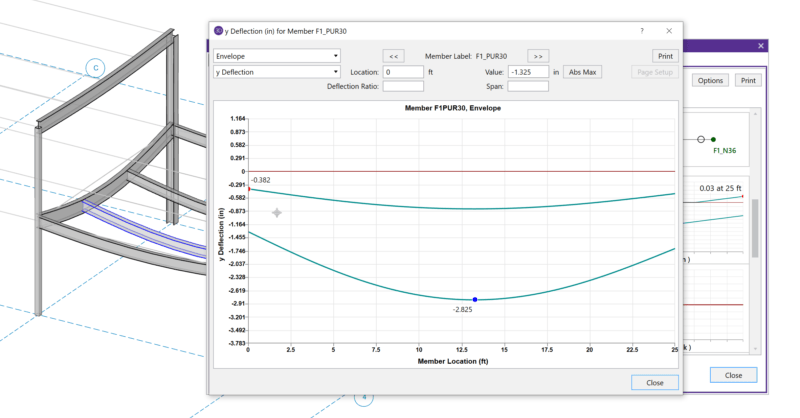Print the deflection diagram
Screen dimensions: 800x418
point(664,56)
